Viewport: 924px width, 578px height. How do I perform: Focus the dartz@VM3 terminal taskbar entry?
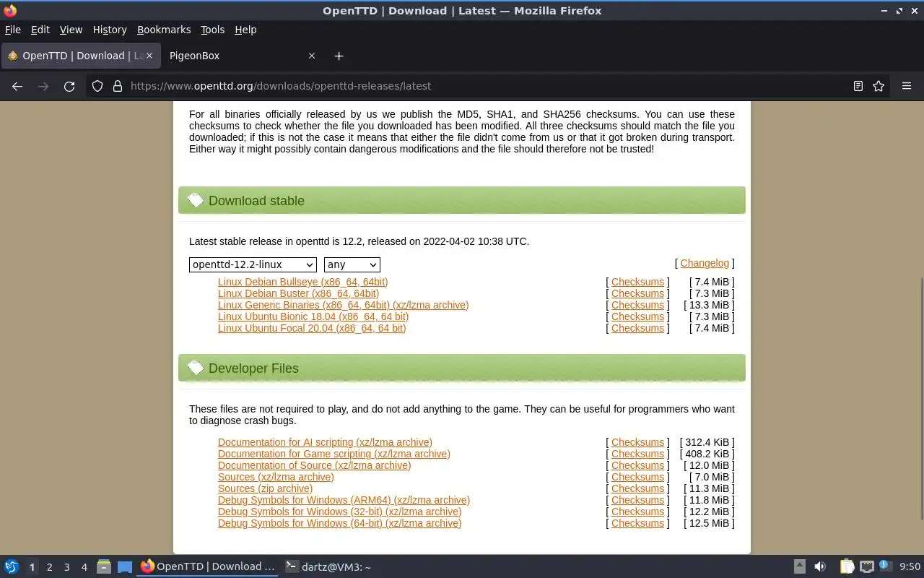click(328, 567)
